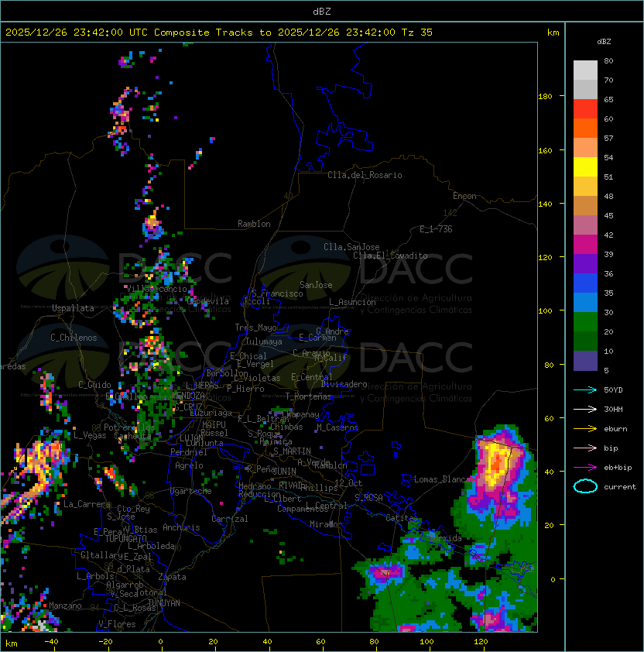This screenshot has width=644, height=652.
Task: Click the 'La_Carrera' map label
Action: point(87,504)
